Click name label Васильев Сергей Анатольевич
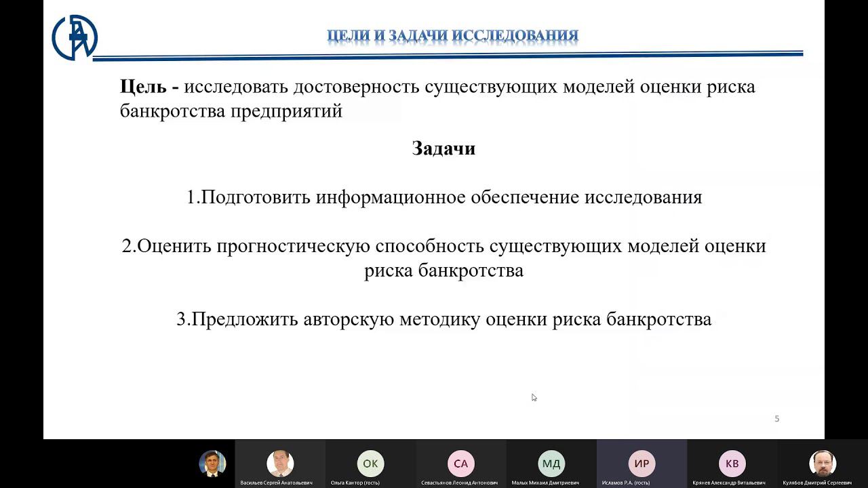868x488 pixels. point(277,483)
